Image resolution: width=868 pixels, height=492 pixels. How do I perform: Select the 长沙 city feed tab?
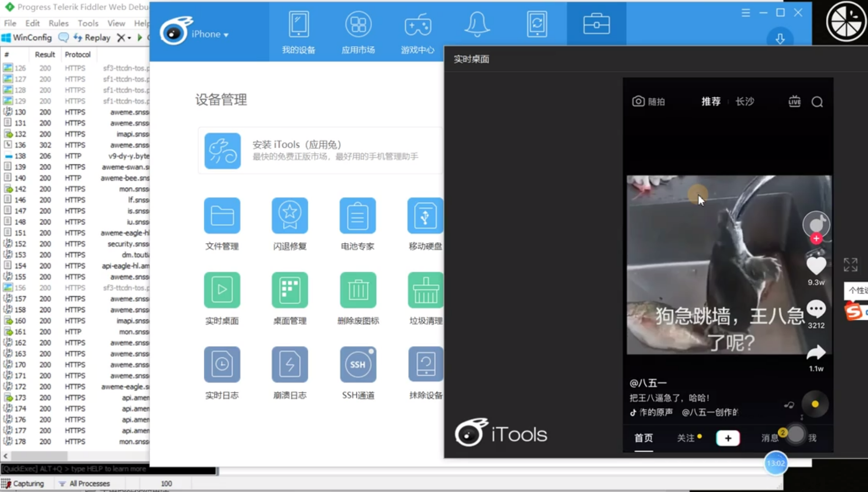[745, 101]
